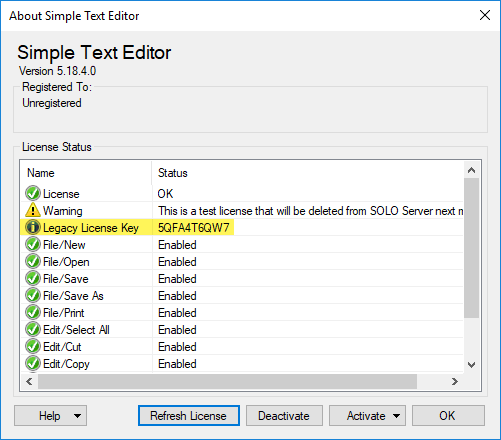Viewport: 501px width, 440px height.
Task: Select the Edit/Select All row label
Action: click(x=76, y=330)
